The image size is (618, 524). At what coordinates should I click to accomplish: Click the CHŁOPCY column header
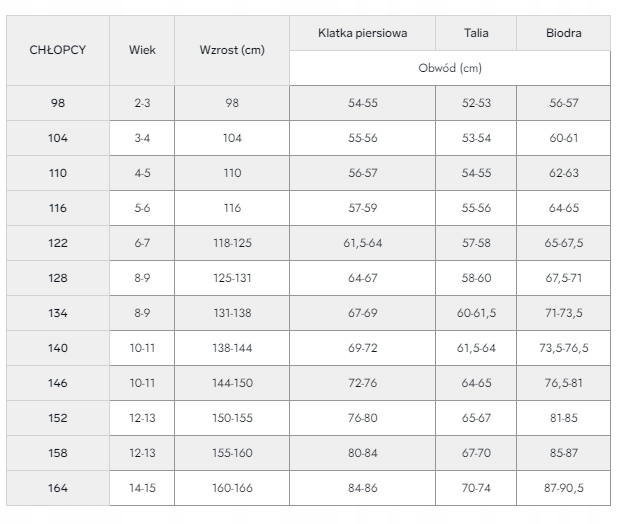[58, 49]
